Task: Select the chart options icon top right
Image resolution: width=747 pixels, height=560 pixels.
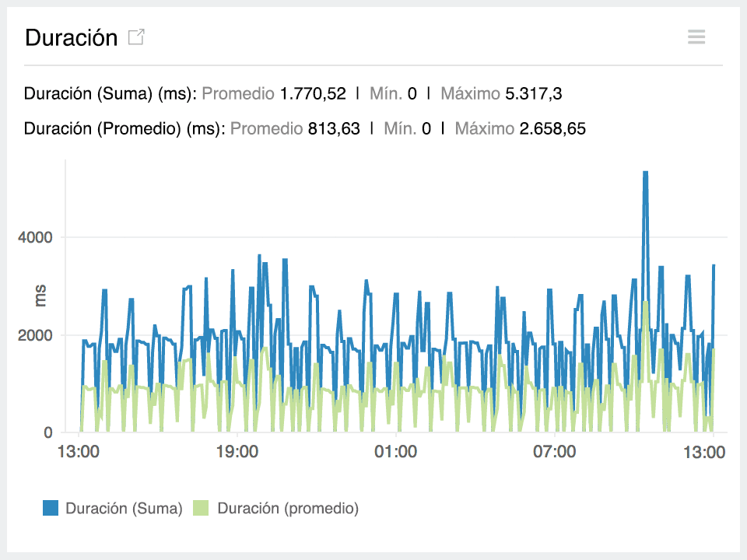Action: click(696, 37)
